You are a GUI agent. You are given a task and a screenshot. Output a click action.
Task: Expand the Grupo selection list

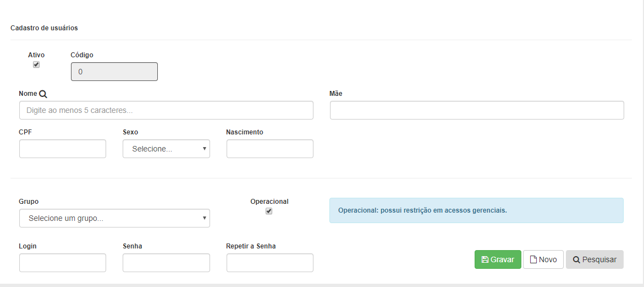pos(114,218)
